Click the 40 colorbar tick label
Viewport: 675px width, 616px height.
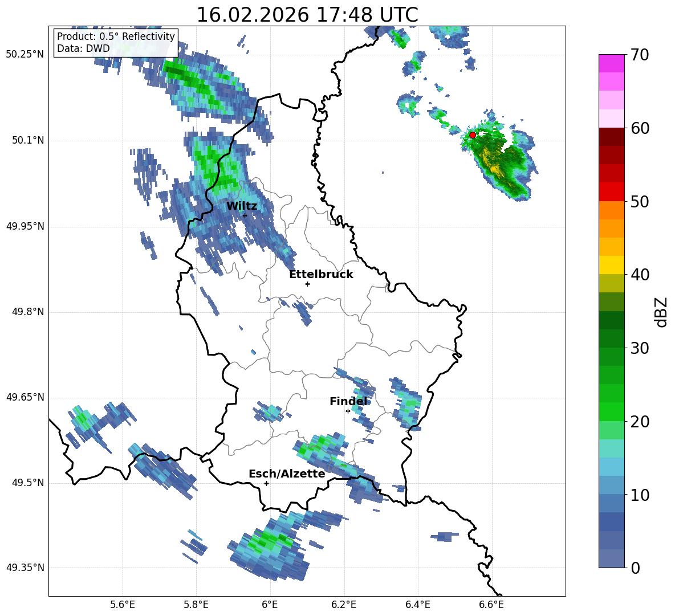[640, 275]
